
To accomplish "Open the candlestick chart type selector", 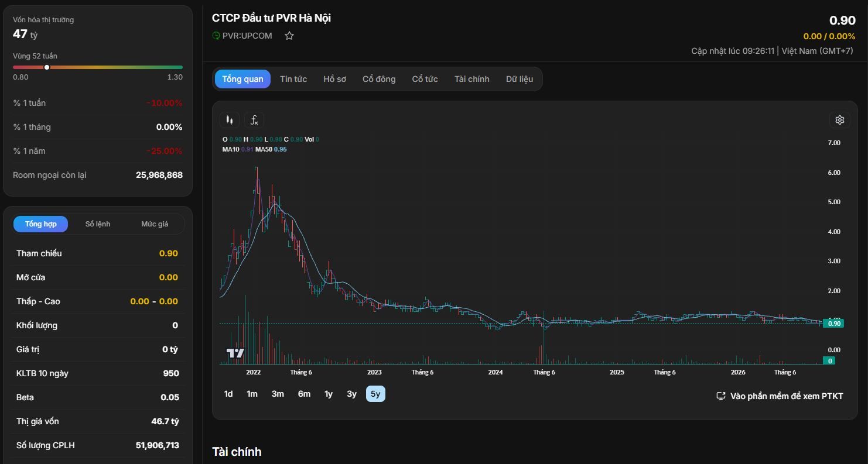I will coord(230,120).
